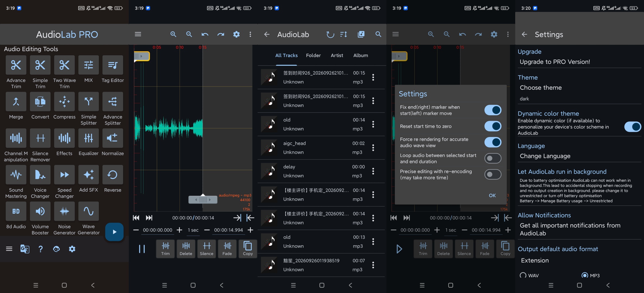644x293 pixels.
Task: Open the Wave Generator tool
Action: point(89,211)
